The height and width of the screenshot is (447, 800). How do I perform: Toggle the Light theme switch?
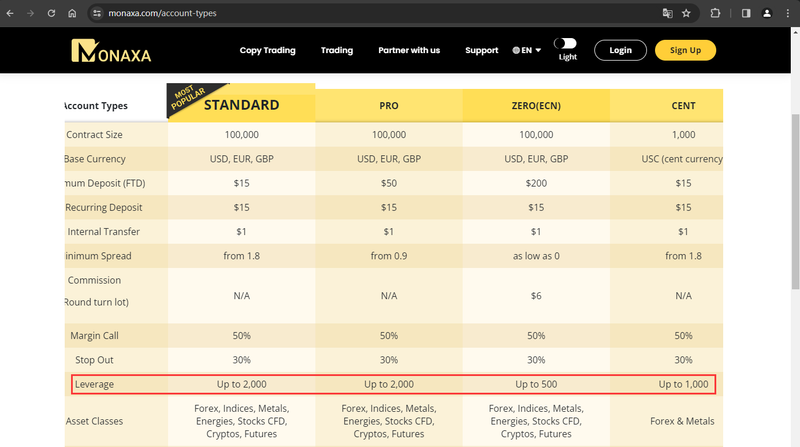pyautogui.click(x=565, y=43)
